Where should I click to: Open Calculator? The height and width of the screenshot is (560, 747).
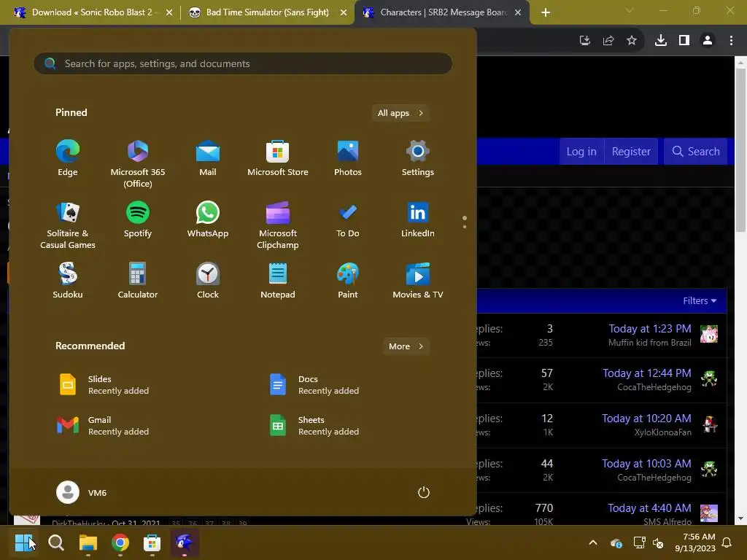click(x=138, y=281)
